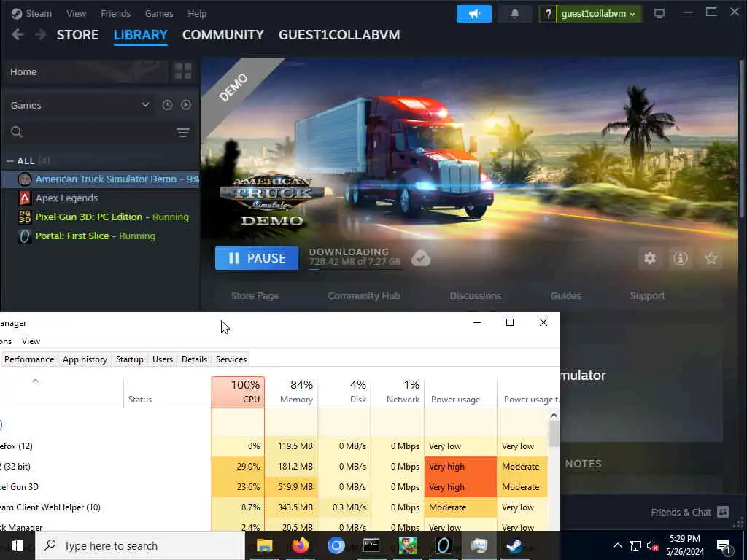
Task: Show hidden system tray icons chevron
Action: [617, 545]
